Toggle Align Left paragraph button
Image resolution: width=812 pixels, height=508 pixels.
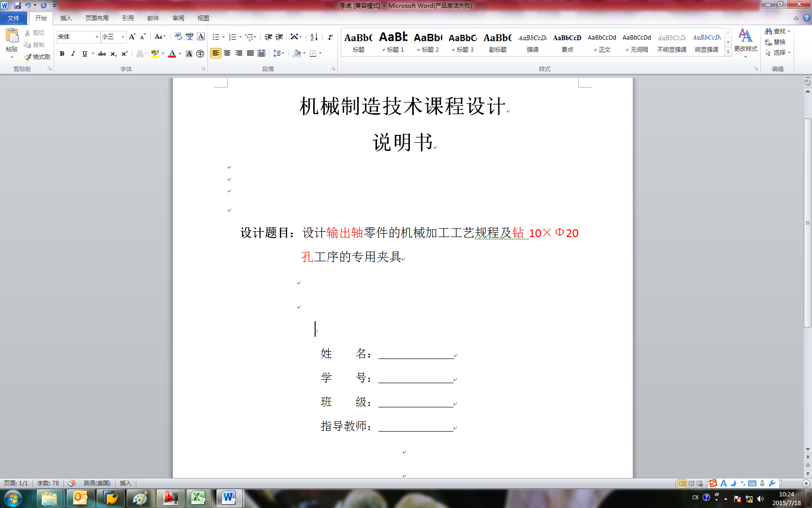[216, 53]
